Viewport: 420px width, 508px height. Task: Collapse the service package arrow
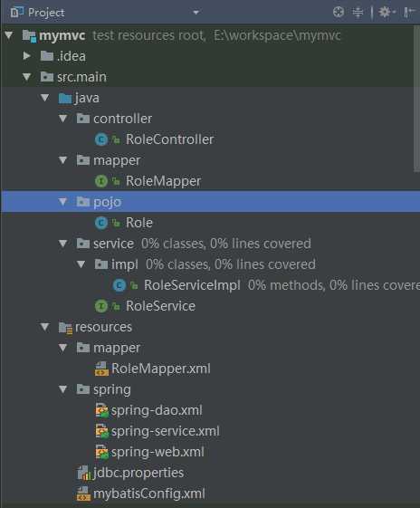(63, 244)
